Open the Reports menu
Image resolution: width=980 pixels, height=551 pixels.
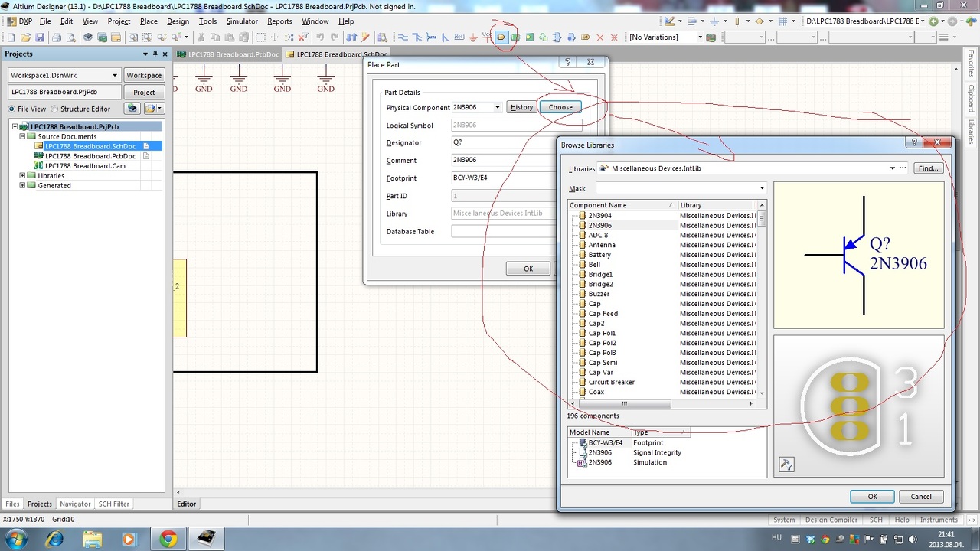(x=279, y=21)
